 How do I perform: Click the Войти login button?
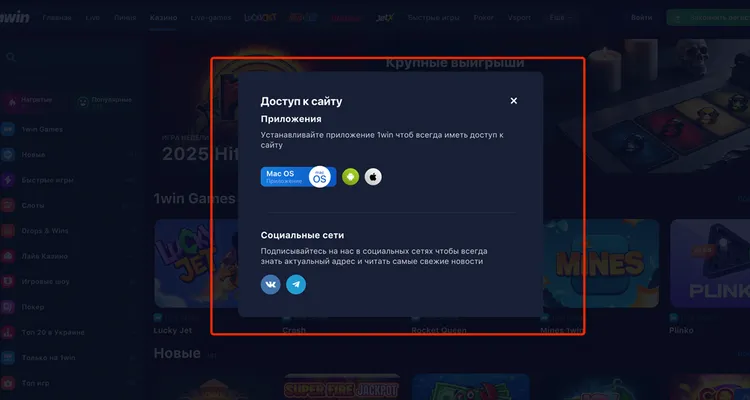[641, 18]
